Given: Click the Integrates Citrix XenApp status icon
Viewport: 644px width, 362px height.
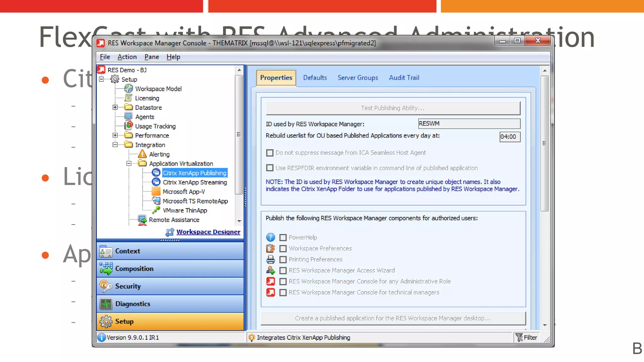Looking at the screenshot, I should [x=252, y=337].
